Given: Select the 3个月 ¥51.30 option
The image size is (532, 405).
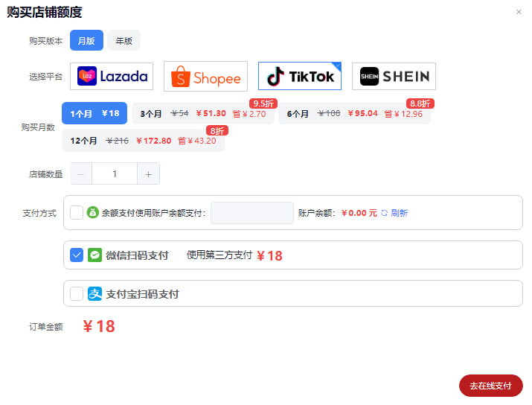Looking at the screenshot, I should tap(203, 113).
